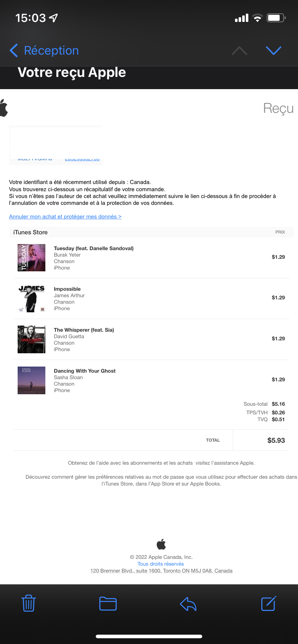Tap the Toronto Bremner Blvd address link
Image resolution: width=298 pixels, height=644 pixels.
(161, 571)
